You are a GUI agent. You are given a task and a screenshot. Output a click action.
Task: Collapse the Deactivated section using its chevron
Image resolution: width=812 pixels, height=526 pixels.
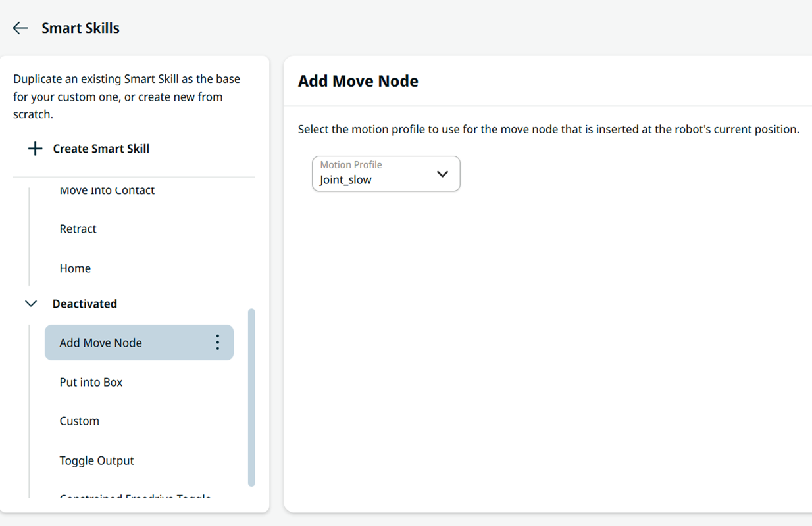coord(30,304)
